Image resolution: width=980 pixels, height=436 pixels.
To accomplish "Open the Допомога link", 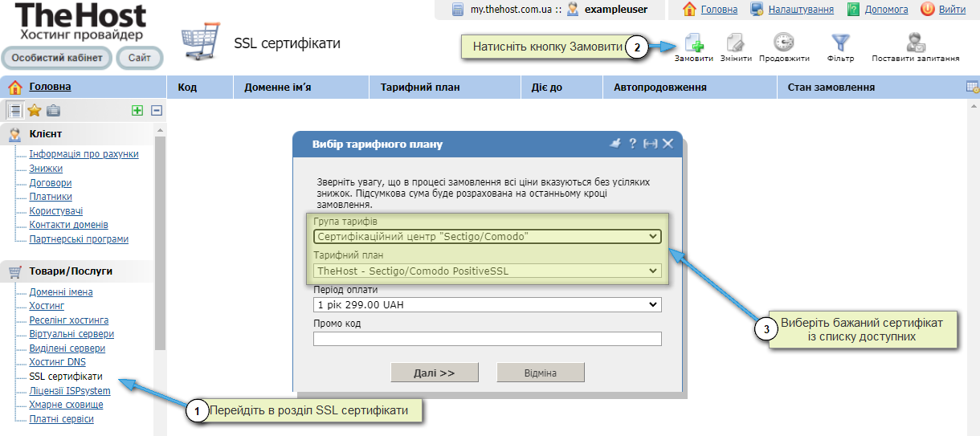I will pyautogui.click(x=886, y=10).
